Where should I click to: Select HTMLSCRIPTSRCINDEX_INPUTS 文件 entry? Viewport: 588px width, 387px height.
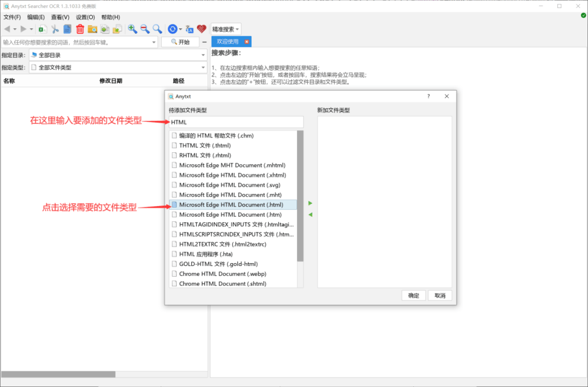pyautogui.click(x=233, y=234)
